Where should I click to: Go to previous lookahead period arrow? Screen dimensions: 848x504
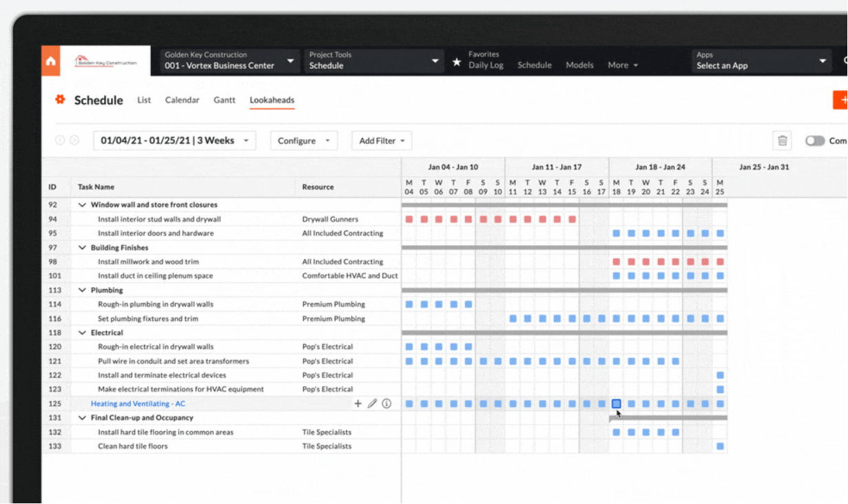tap(60, 140)
